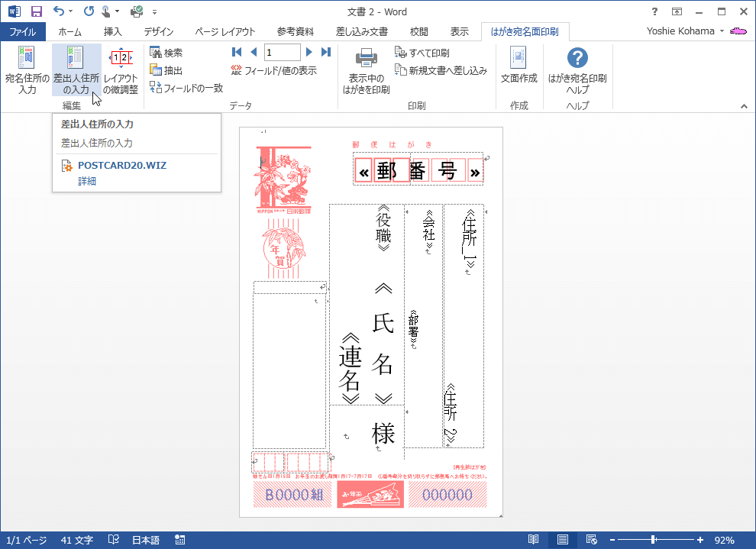The height and width of the screenshot is (549, 756).
Task: Switch to the 校閲 tab
Action: [x=418, y=32]
